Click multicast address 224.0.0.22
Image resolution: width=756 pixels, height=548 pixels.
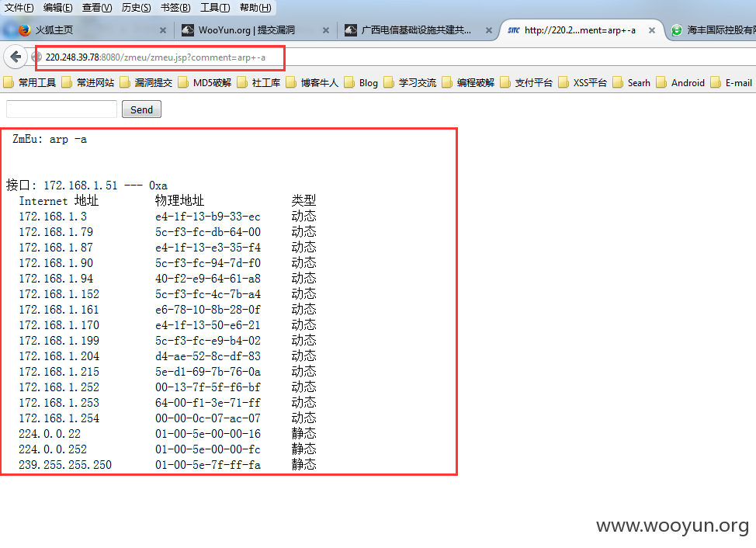[x=50, y=434]
